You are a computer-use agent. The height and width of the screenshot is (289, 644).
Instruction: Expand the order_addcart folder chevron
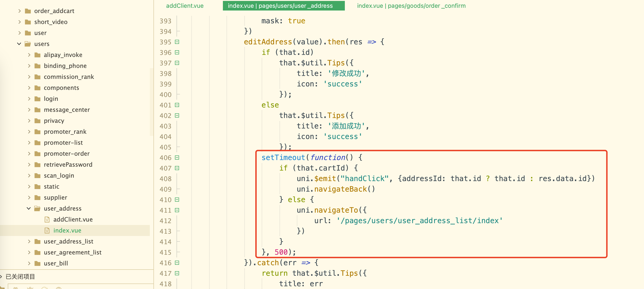(19, 11)
